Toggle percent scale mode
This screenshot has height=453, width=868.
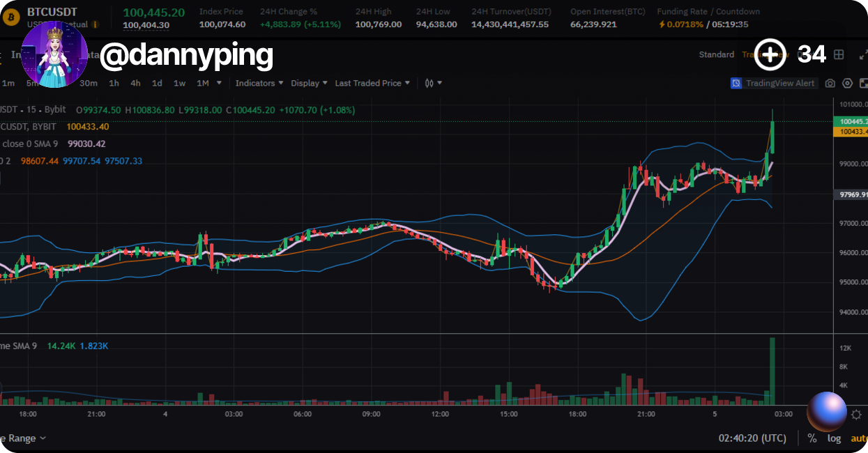point(812,438)
